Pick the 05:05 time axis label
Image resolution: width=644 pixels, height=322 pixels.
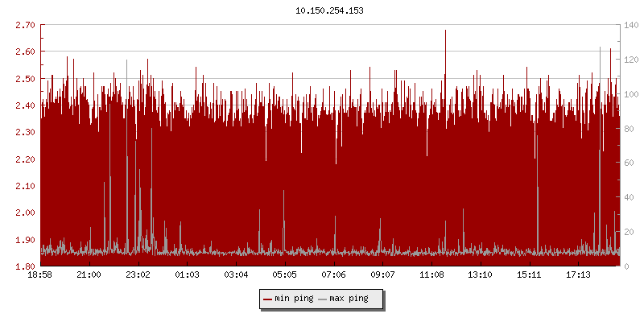tap(284, 275)
